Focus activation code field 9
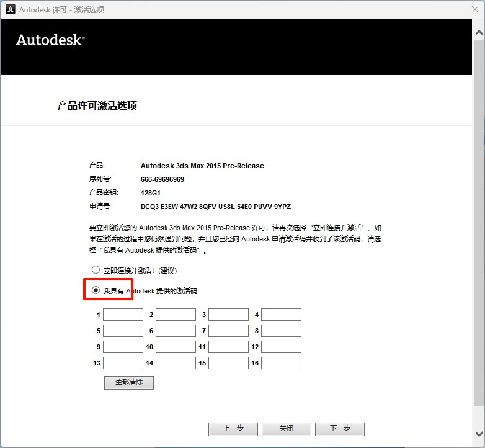 [x=123, y=347]
